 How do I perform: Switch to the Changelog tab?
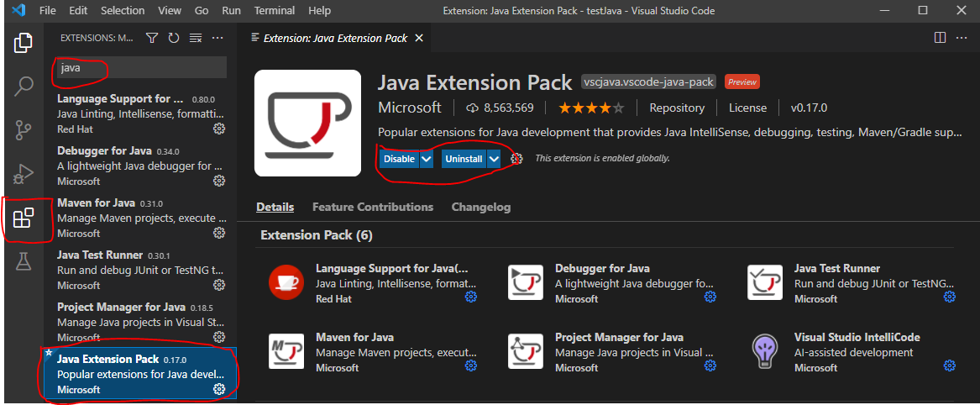(x=480, y=207)
